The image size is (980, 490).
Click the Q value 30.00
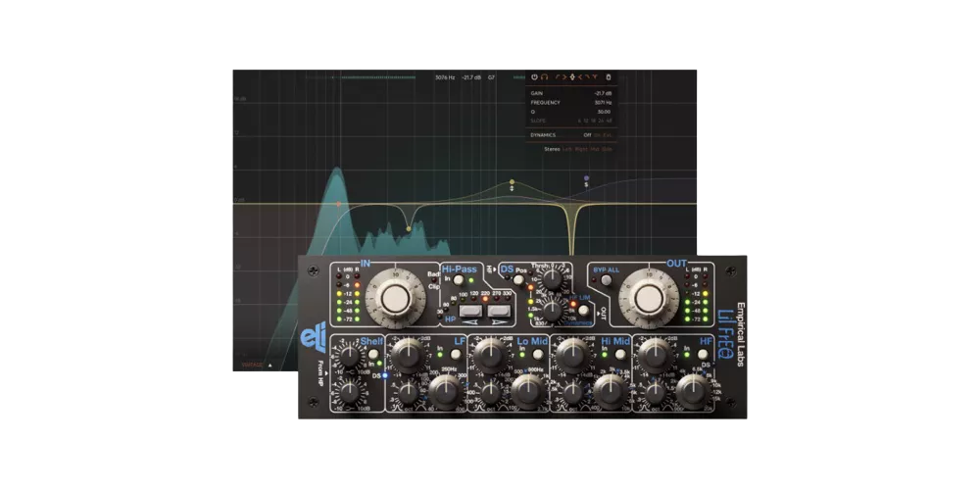pyautogui.click(x=605, y=112)
